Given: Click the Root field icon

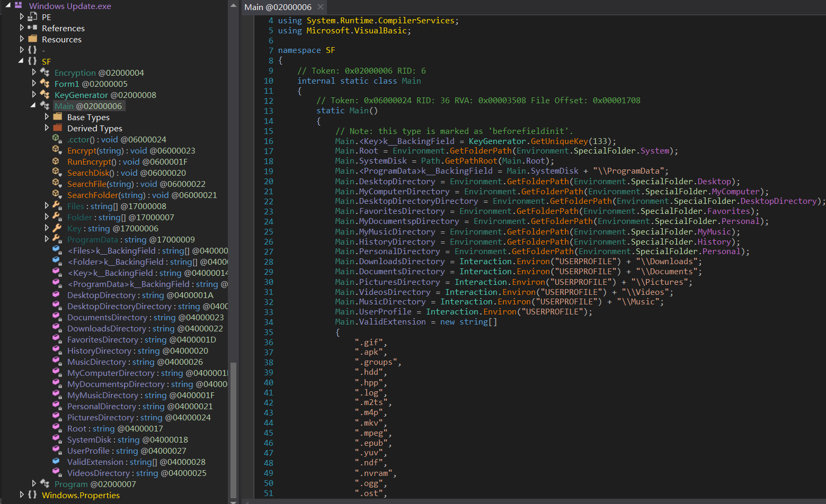Looking at the screenshot, I should 57,428.
